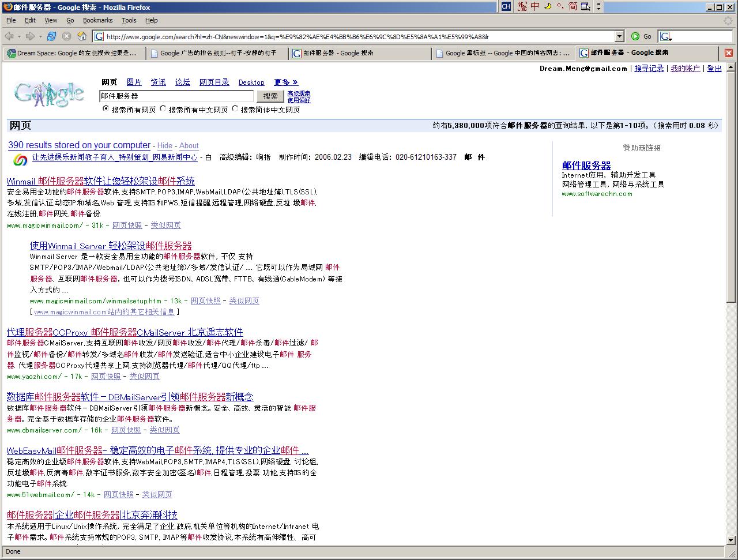Open the 网页目录 directory link

(x=214, y=82)
